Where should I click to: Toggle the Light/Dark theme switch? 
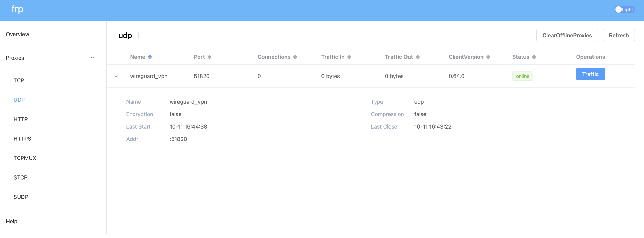[624, 10]
